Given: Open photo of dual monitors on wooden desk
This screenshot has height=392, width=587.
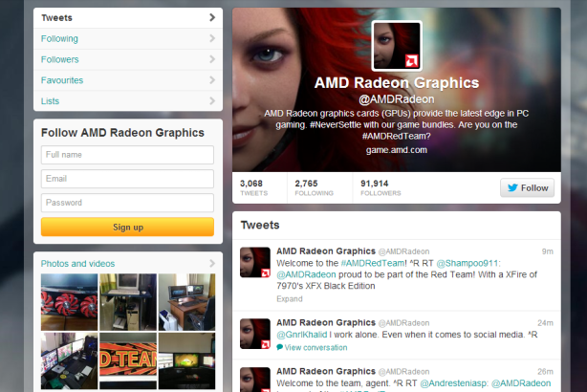Looking at the screenshot, I should point(186,302).
